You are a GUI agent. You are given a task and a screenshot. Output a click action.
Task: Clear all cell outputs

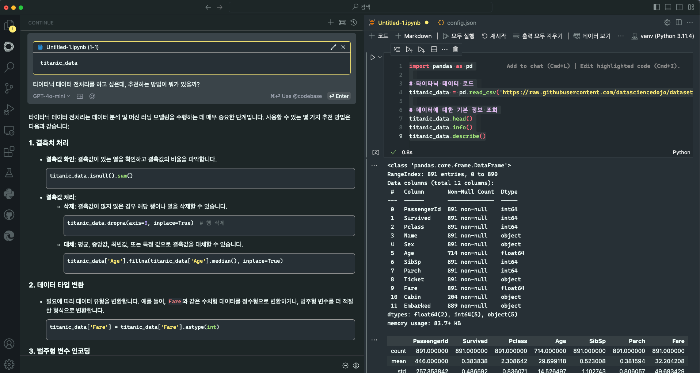point(538,36)
